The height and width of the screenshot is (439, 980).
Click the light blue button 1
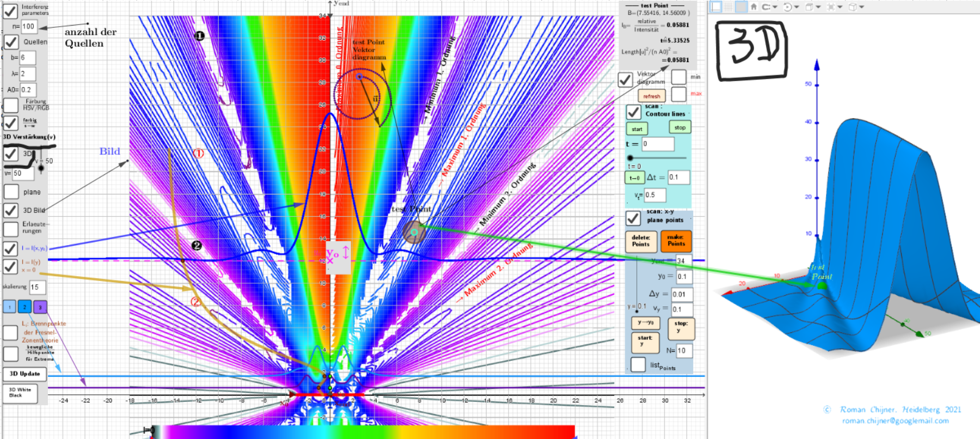(x=9, y=307)
